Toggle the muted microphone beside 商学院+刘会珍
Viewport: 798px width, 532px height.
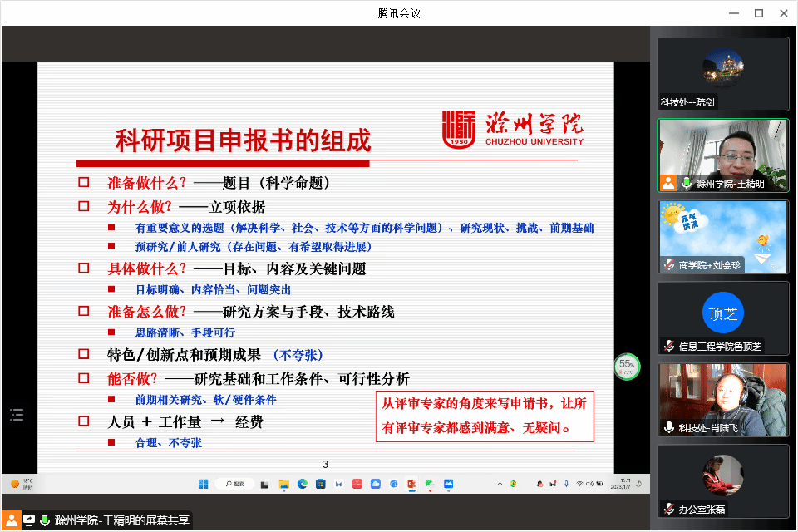(668, 264)
